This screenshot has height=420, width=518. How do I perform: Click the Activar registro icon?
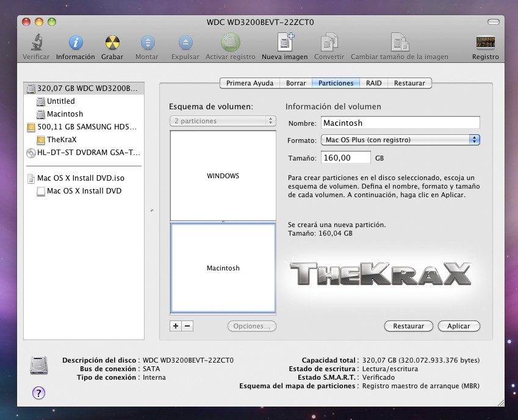[x=230, y=42]
